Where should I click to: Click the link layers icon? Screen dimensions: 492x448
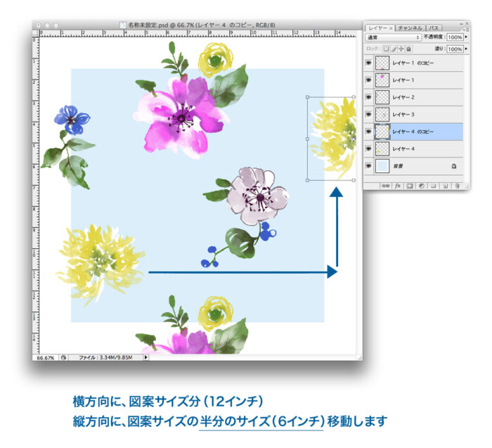385,186
